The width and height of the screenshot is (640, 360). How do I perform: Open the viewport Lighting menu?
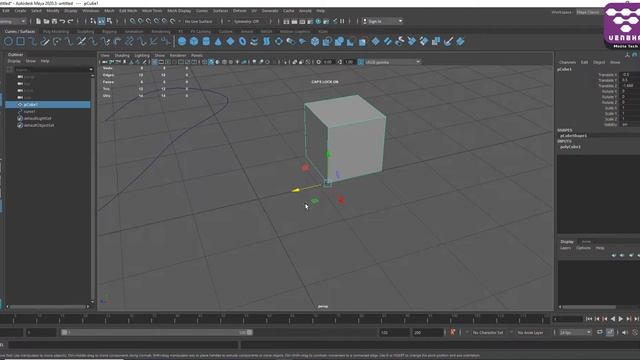(x=142, y=56)
